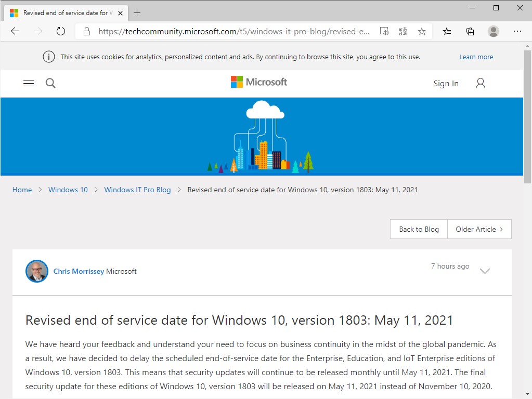
Task: Open Collections from the toolbar icon
Action: pos(470,31)
